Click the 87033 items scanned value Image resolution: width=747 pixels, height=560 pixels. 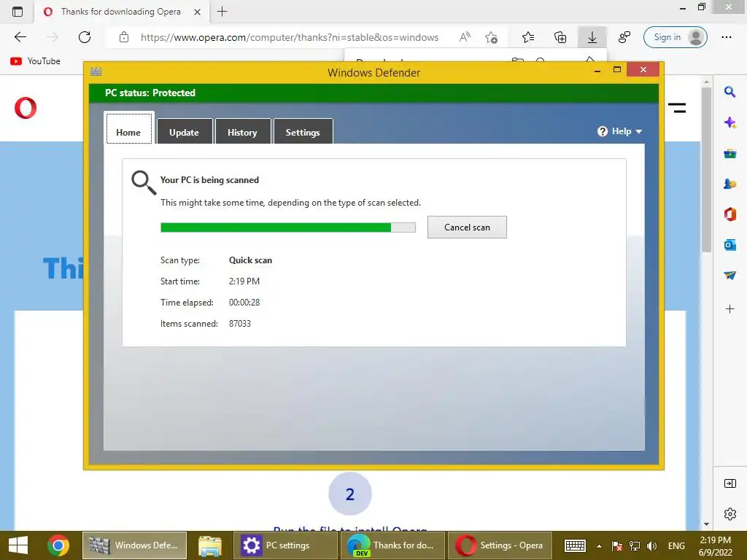click(x=239, y=323)
